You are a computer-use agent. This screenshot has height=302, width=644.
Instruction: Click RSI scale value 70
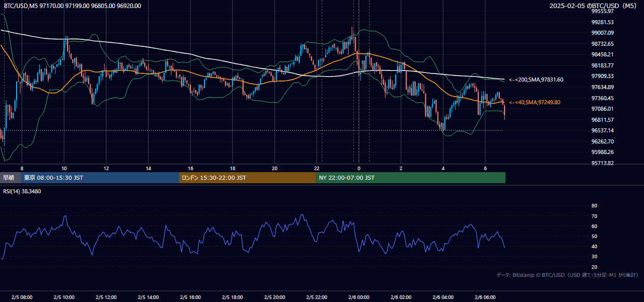[x=594, y=216]
